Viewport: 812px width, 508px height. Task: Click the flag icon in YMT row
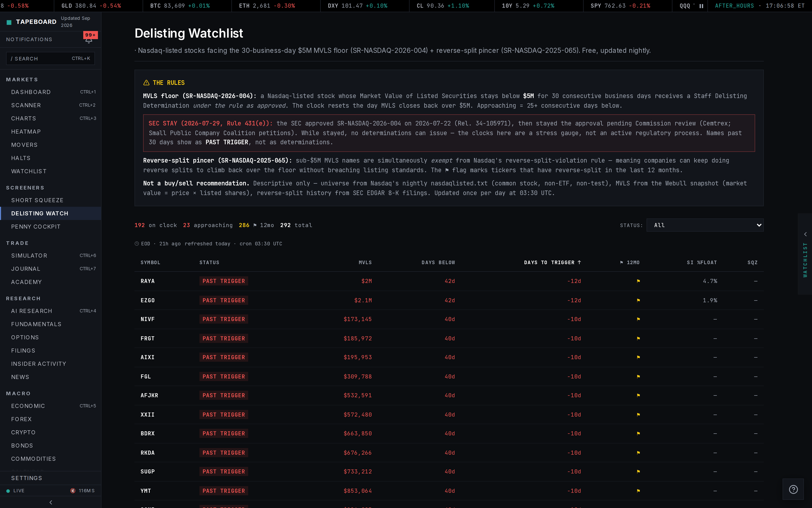click(x=638, y=491)
